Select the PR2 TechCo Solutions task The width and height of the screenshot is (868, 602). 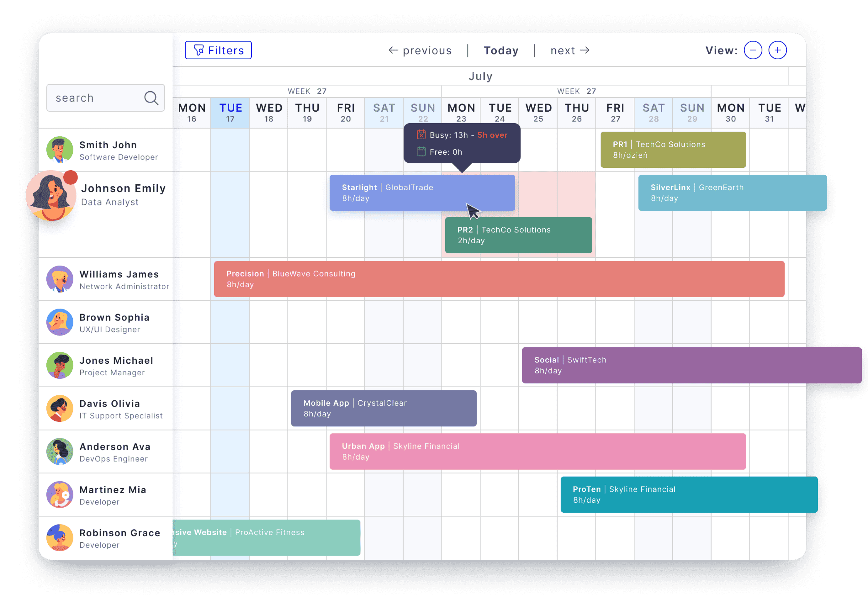click(518, 235)
